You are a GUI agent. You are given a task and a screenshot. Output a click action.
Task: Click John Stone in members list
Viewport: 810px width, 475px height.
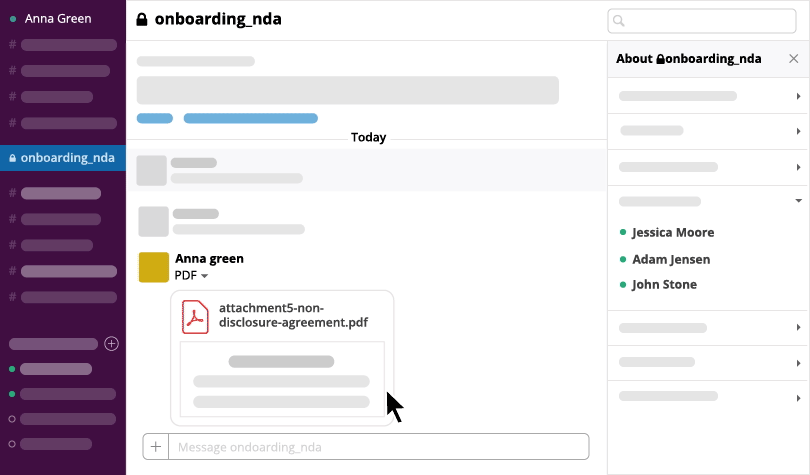[x=664, y=284]
